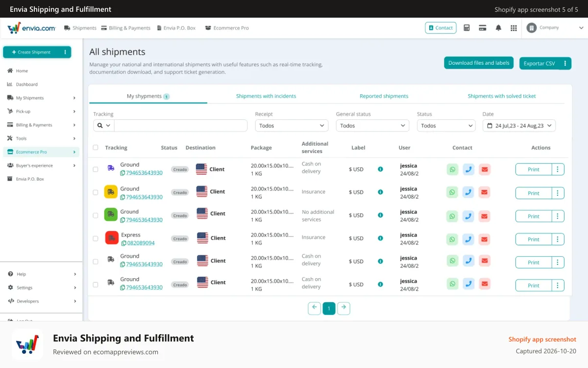Click label info icon in the first Ground row
588x368 pixels.
tap(380, 169)
